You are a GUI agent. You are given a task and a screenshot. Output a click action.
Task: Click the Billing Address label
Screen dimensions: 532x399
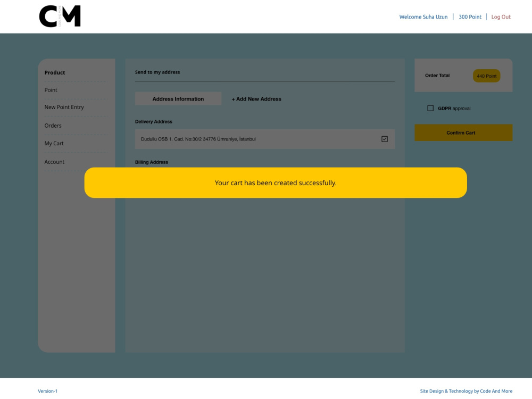(152, 162)
